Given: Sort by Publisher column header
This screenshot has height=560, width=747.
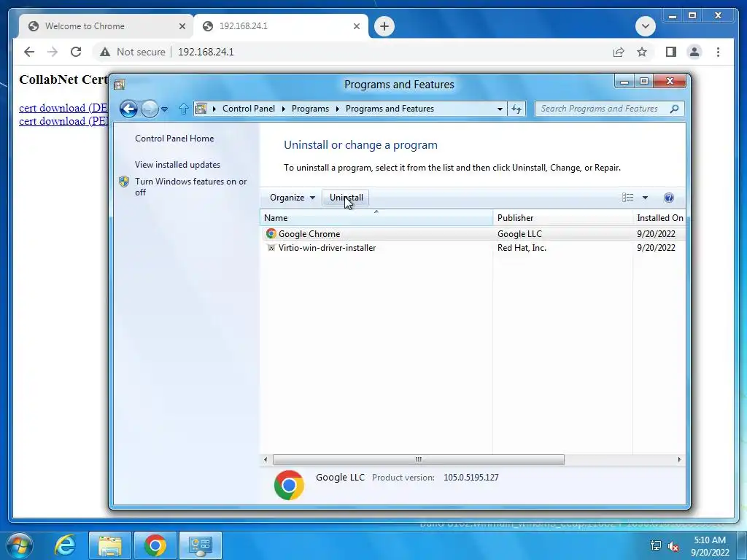Looking at the screenshot, I should click(562, 217).
